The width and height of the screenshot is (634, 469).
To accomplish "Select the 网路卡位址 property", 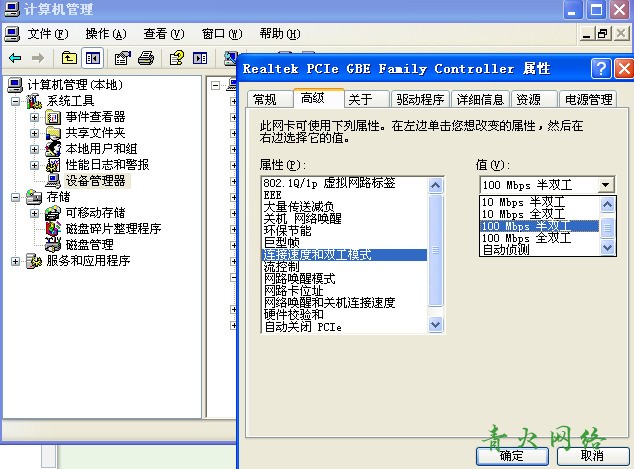I will [x=344, y=291].
